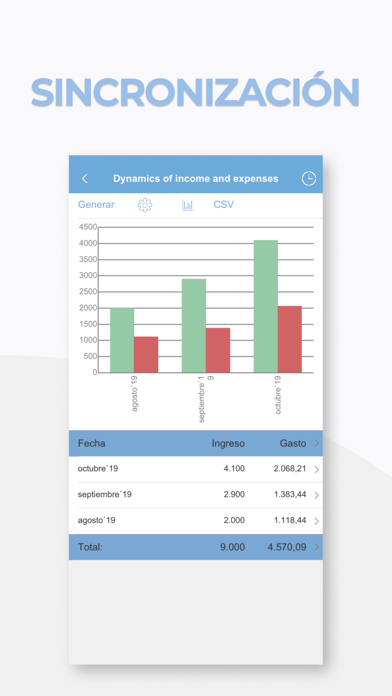Tap the 4.570,09 total expense value
The height and width of the screenshot is (696, 392).
coord(287,547)
